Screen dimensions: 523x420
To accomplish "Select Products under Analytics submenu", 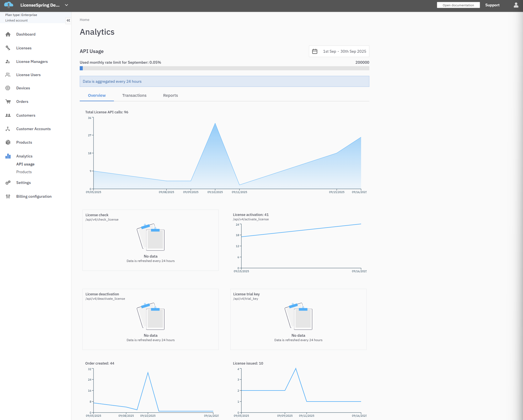I will coord(24,172).
